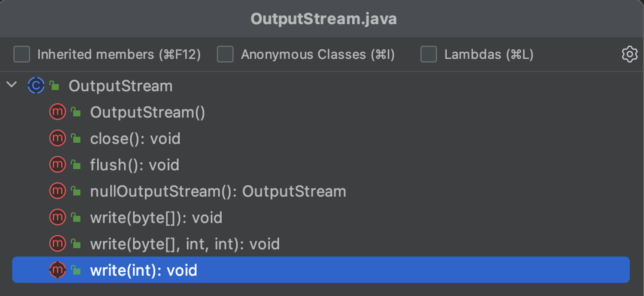Click method icon next to close()
The height and width of the screenshot is (296, 644).
(x=57, y=138)
